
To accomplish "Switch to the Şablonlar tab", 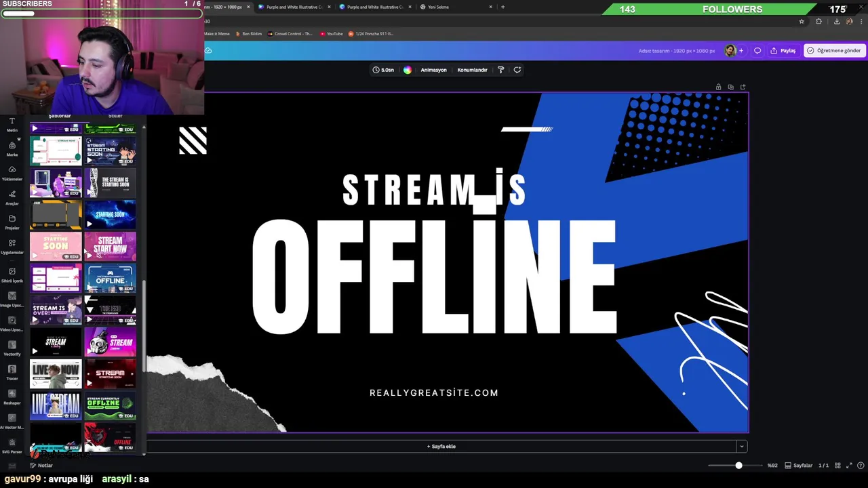I will tap(59, 116).
